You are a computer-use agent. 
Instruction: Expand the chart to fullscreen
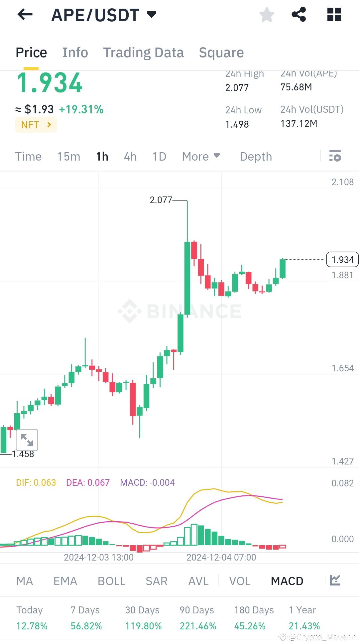pos(27,440)
